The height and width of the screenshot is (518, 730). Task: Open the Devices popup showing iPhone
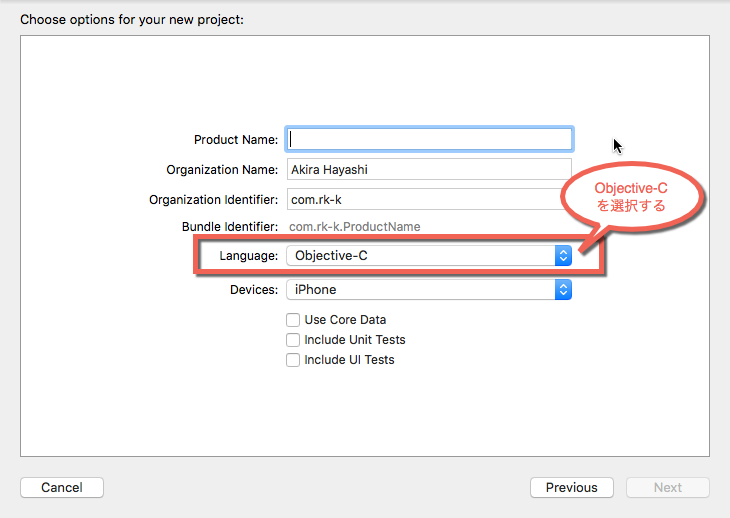pos(429,289)
